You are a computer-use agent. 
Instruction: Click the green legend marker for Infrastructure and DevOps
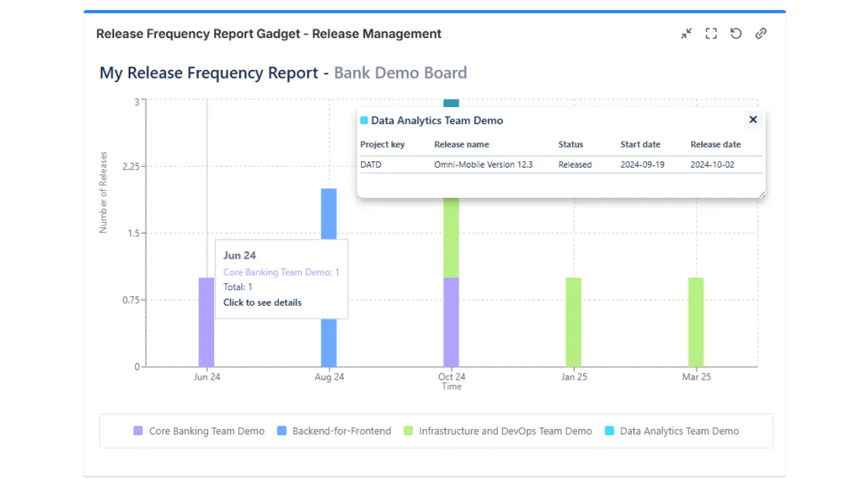point(408,430)
